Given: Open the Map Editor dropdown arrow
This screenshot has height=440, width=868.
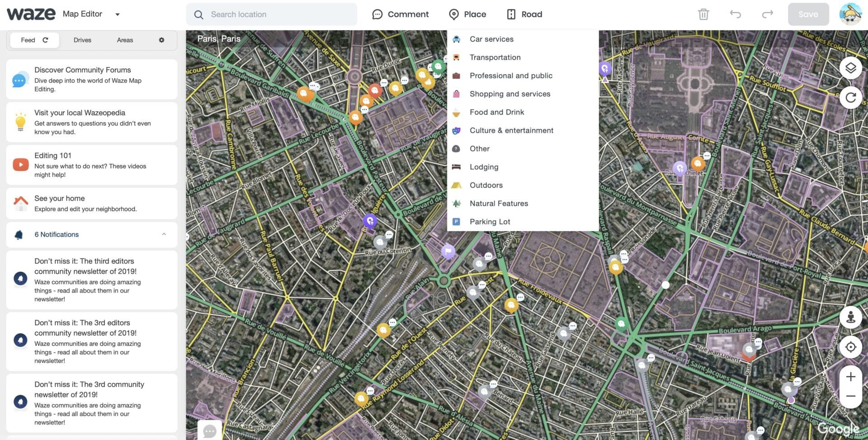Looking at the screenshot, I should coord(118,14).
